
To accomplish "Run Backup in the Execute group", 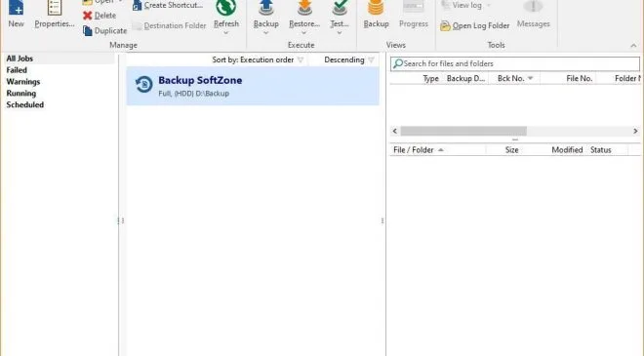I will coord(266,14).
